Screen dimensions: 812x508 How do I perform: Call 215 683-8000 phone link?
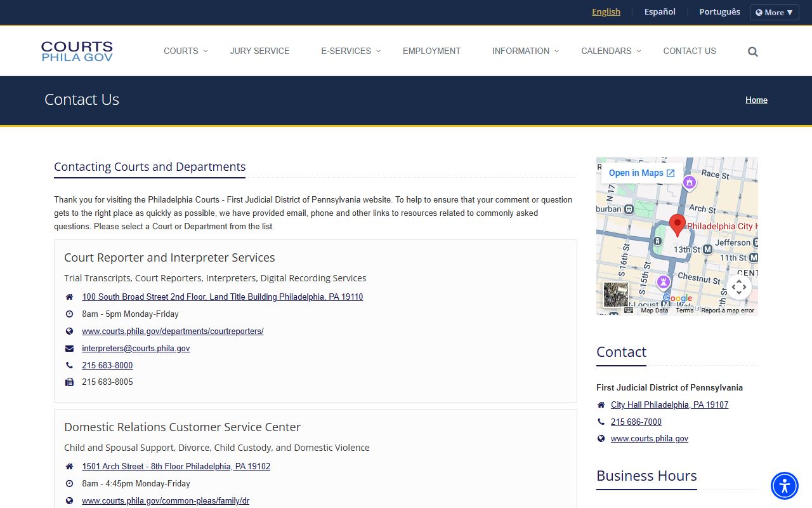tap(107, 366)
